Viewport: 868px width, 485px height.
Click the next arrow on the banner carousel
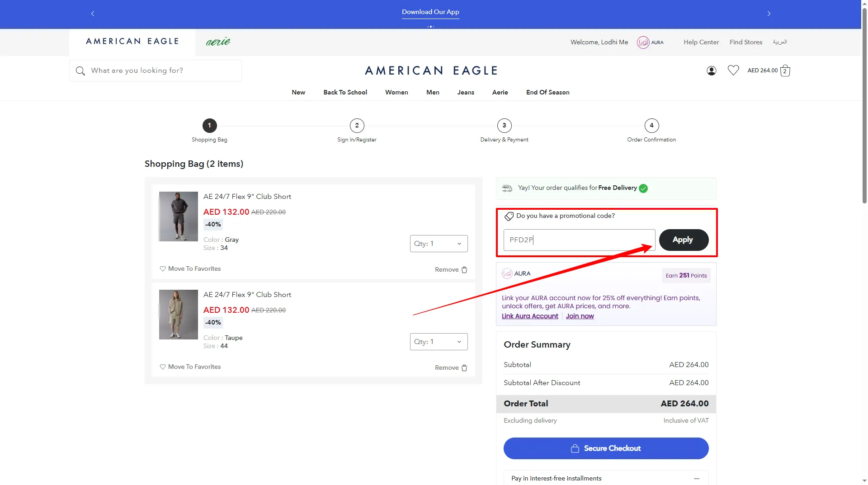click(x=769, y=14)
